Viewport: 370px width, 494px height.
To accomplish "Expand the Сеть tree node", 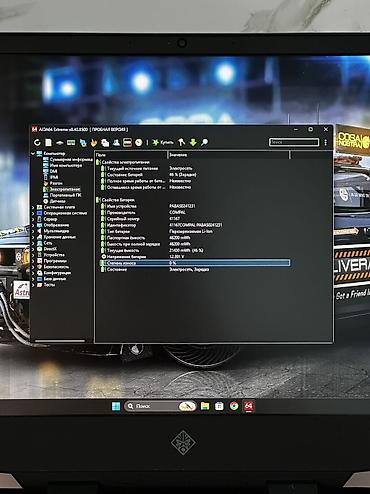I will [33, 243].
